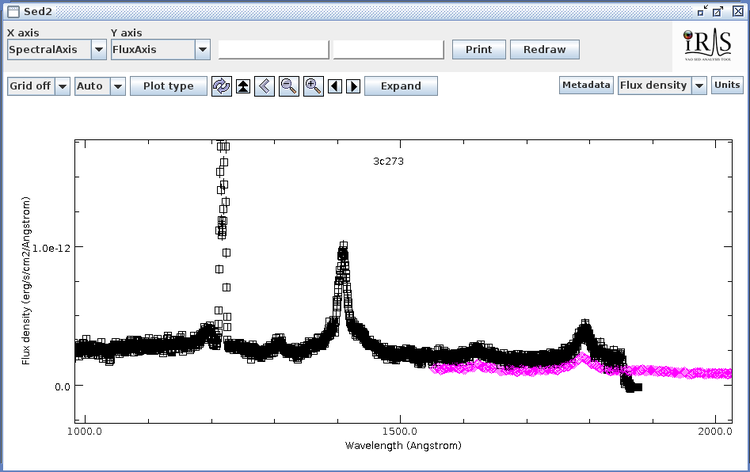Click the back chevron icon
Viewport: 750px width, 472px height.
click(x=265, y=87)
